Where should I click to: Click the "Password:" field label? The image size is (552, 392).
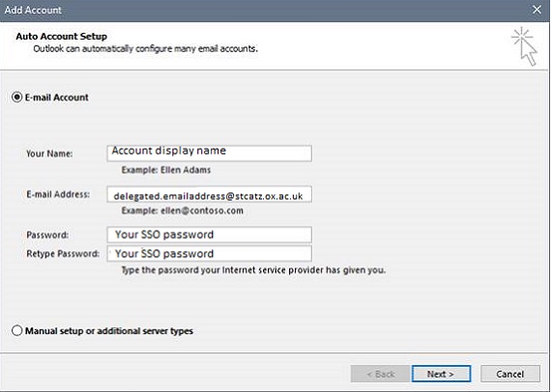47,235
